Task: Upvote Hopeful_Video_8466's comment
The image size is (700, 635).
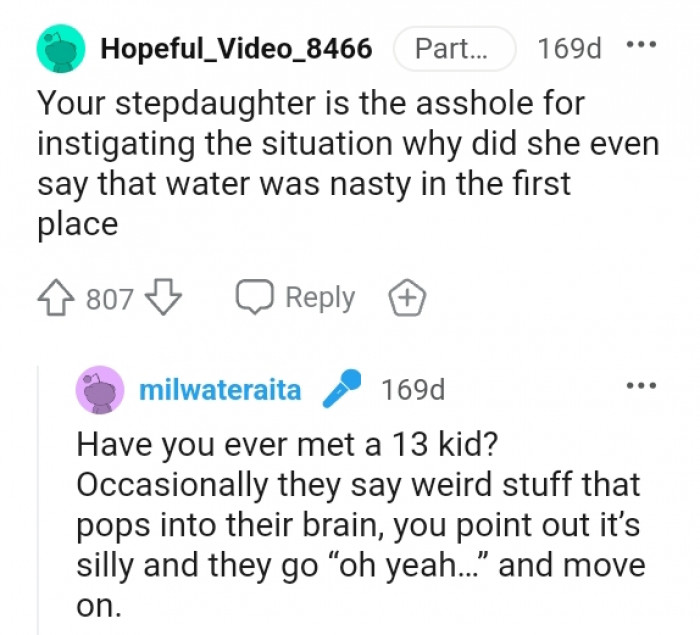Action: (58, 298)
